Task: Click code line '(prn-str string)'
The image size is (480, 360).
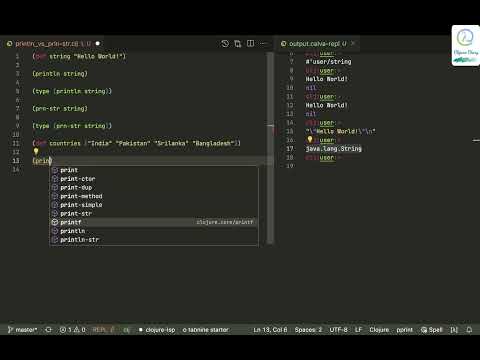Action: (x=60, y=108)
